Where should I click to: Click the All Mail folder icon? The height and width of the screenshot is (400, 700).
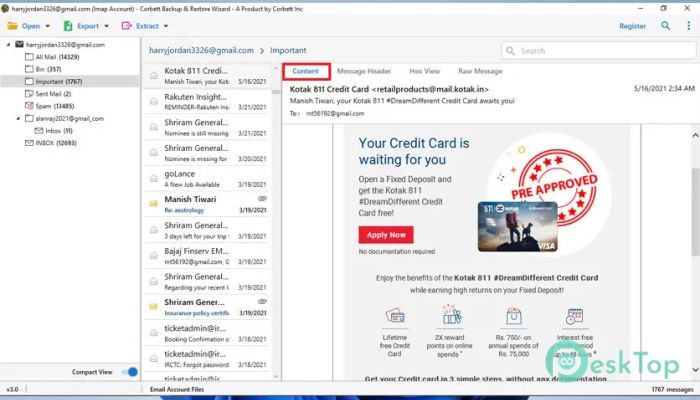pyautogui.click(x=29, y=57)
